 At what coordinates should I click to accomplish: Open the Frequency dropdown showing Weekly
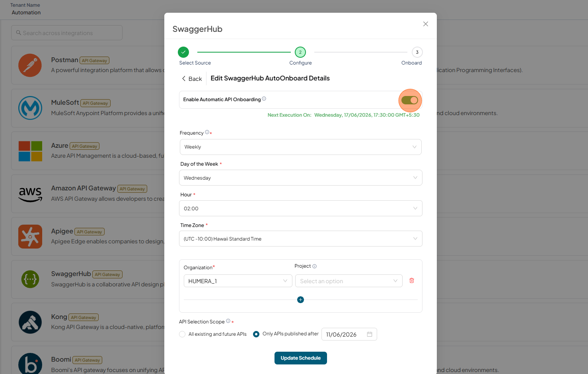(x=300, y=147)
